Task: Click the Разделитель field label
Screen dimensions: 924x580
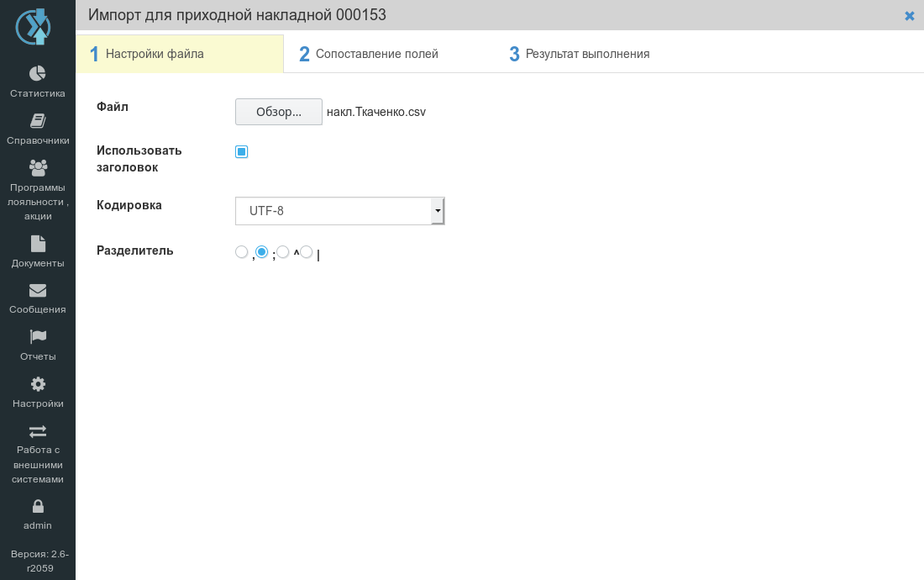Action: click(135, 250)
